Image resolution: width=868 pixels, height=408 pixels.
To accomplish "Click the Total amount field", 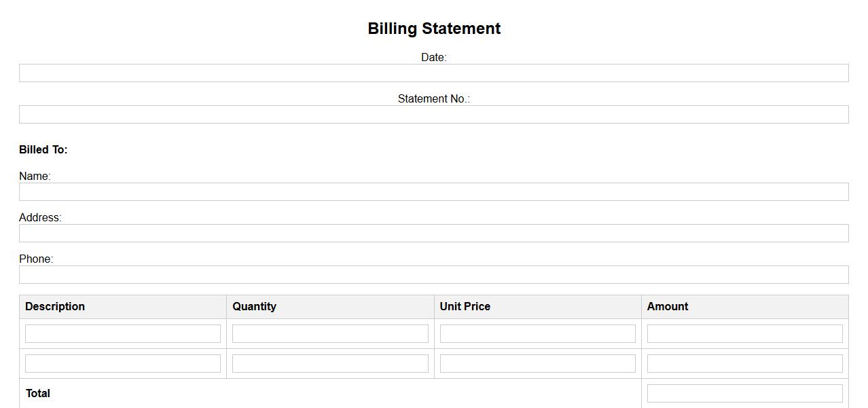I will pyautogui.click(x=744, y=394).
